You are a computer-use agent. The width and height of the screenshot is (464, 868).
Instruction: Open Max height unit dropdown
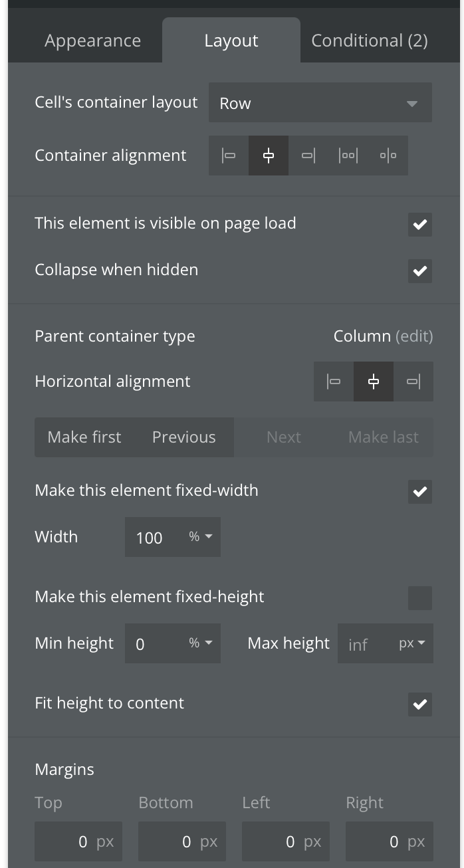pyautogui.click(x=412, y=643)
